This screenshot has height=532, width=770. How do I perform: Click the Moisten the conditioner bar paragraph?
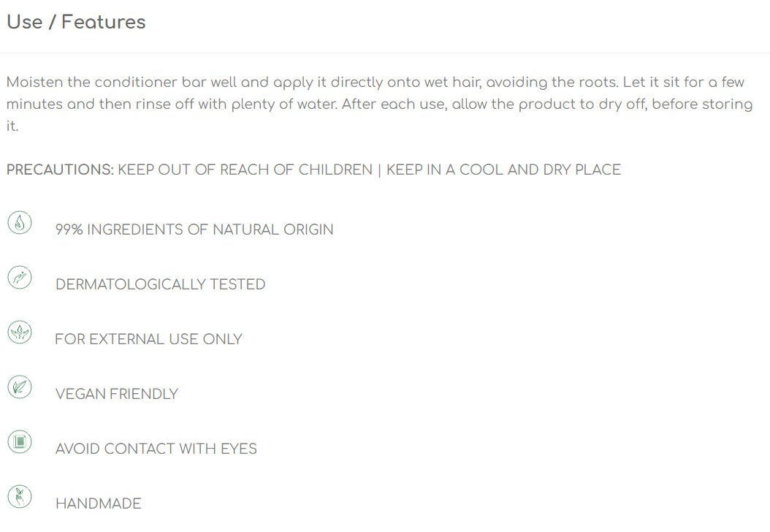[379, 104]
